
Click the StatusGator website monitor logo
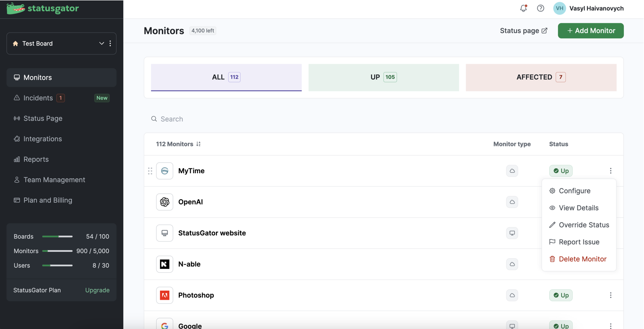point(165,233)
